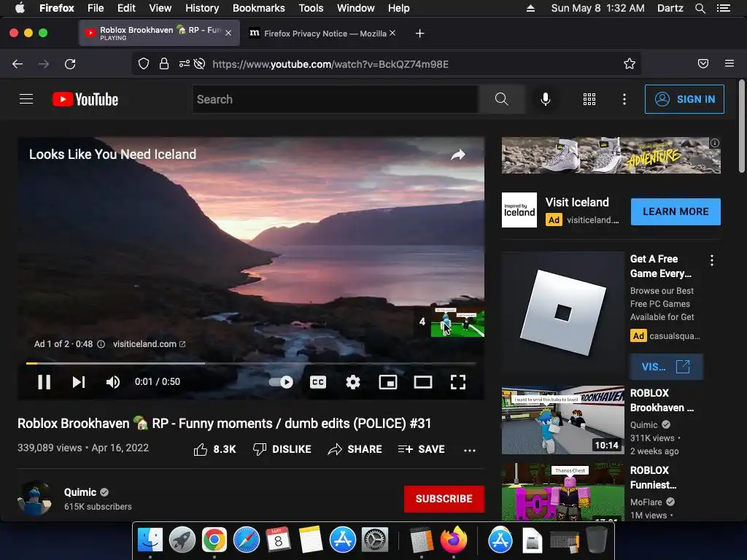The image size is (747, 560).
Task: Open the Bookmarks menu
Action: pyautogui.click(x=259, y=8)
